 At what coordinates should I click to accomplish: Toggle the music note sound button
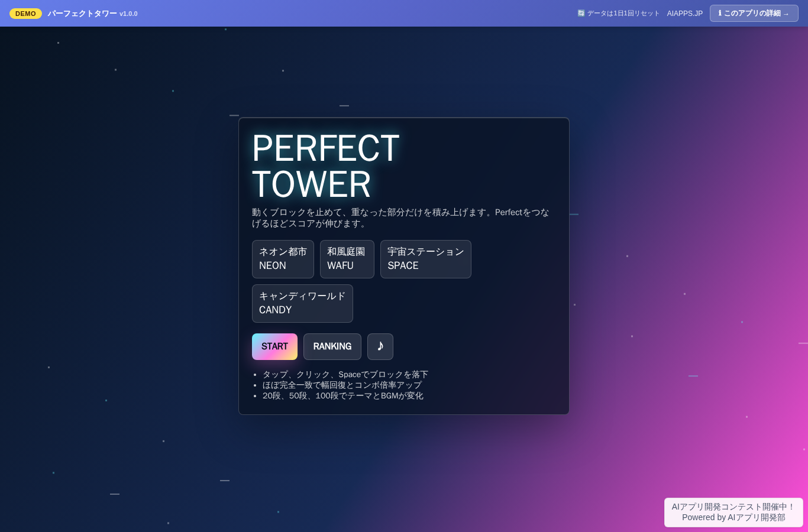pyautogui.click(x=380, y=346)
